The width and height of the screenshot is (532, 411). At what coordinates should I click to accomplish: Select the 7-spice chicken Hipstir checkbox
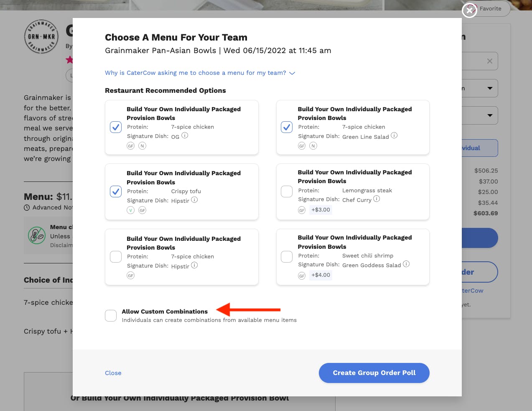[116, 257]
